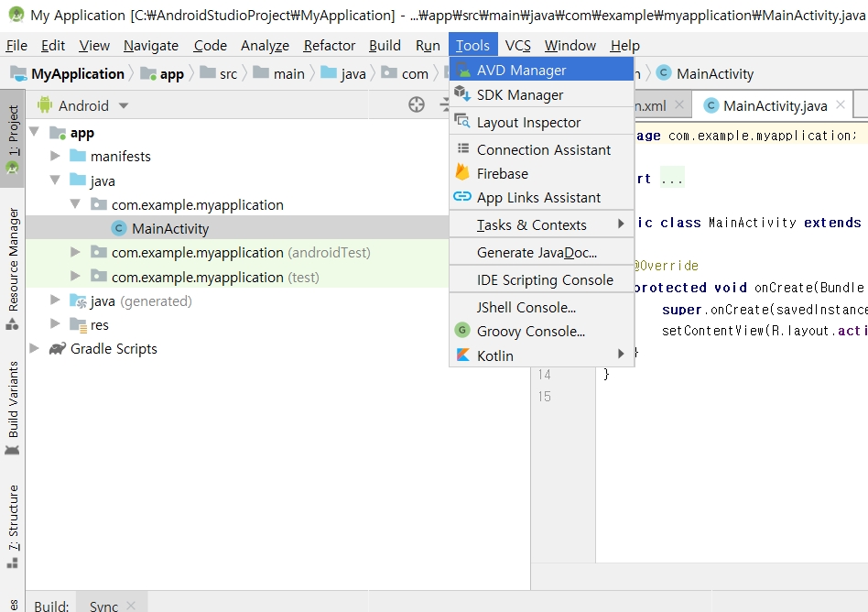Open the Navigate menu
This screenshot has height=612, width=868.
151,46
